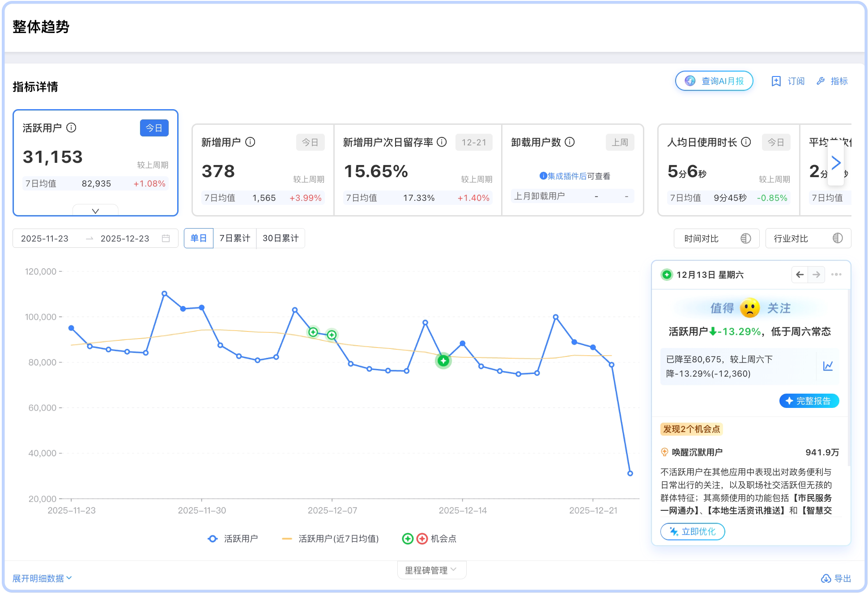Switch to 30日累计 tab
The width and height of the screenshot is (868, 594).
(x=281, y=238)
